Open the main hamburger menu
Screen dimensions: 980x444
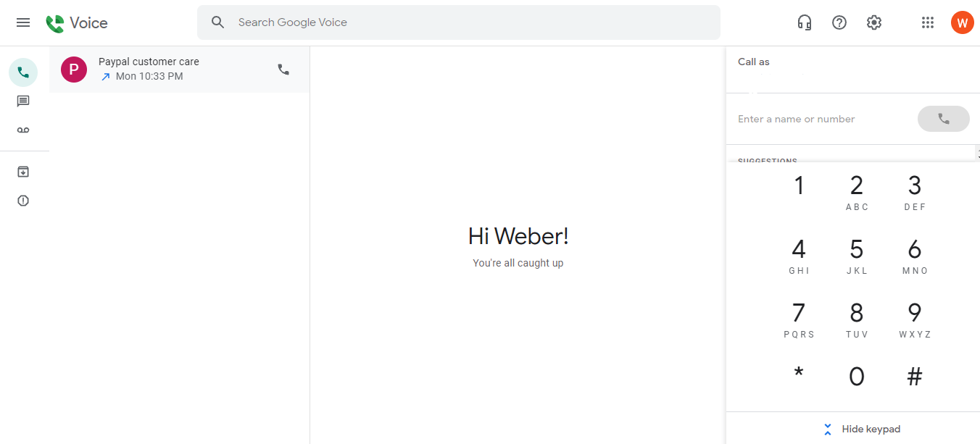23,22
